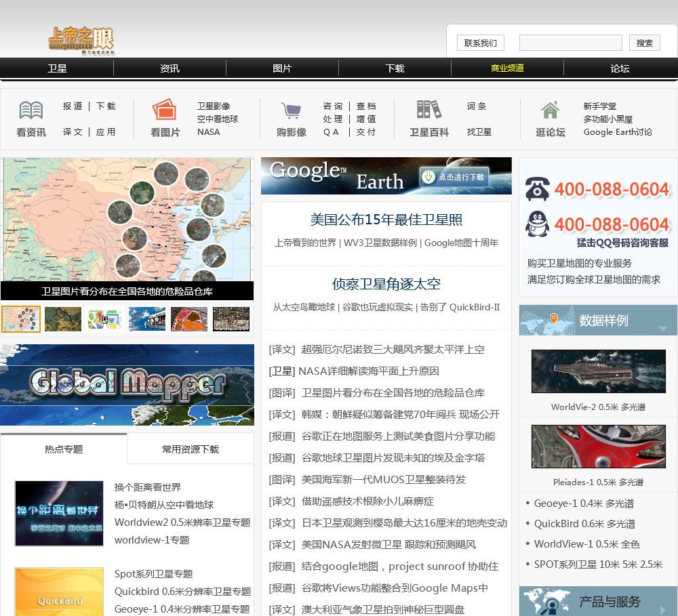
Task: Open the 换个距离看世界 topic image
Action: [x=59, y=513]
